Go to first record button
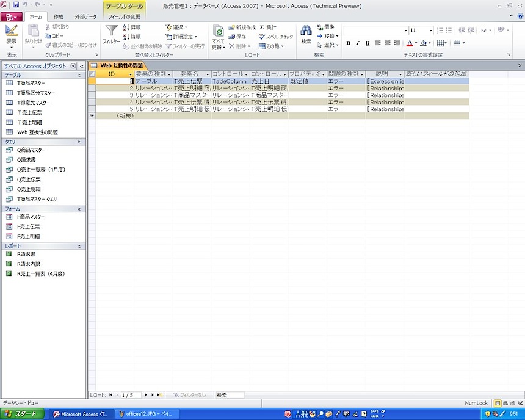The image size is (525, 420). coord(110,395)
